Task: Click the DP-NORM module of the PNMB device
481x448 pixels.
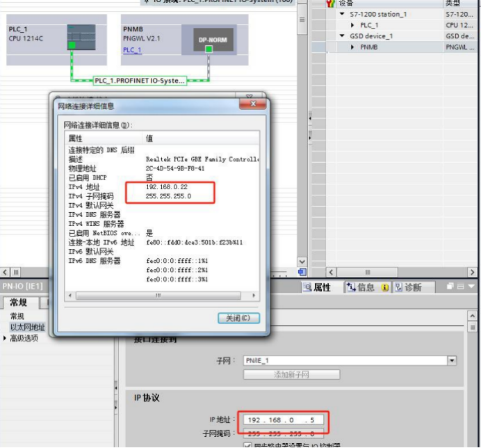Action: tap(213, 40)
